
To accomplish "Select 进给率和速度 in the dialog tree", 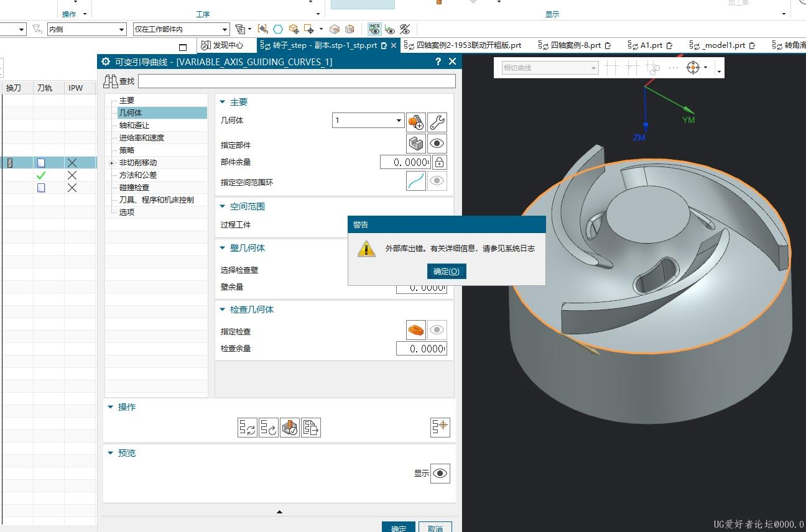I will (142, 137).
